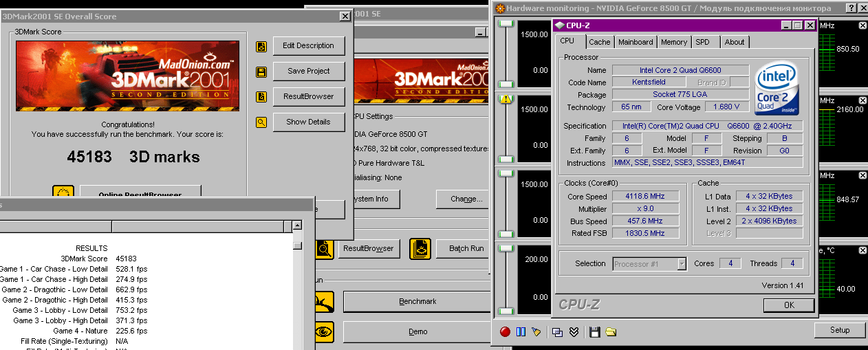Close the 2160.00 MHz graph with its X
868x350 pixels.
click(863, 100)
